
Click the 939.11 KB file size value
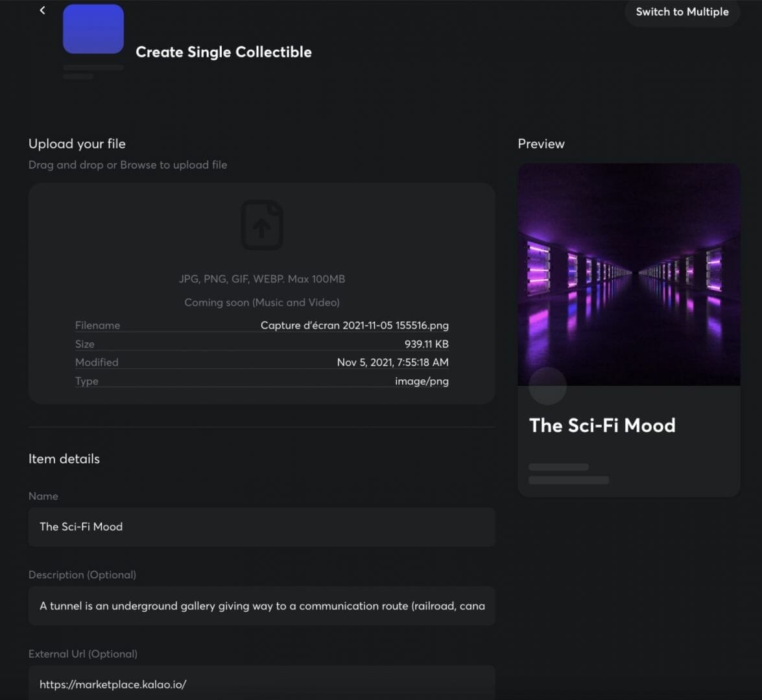426,344
